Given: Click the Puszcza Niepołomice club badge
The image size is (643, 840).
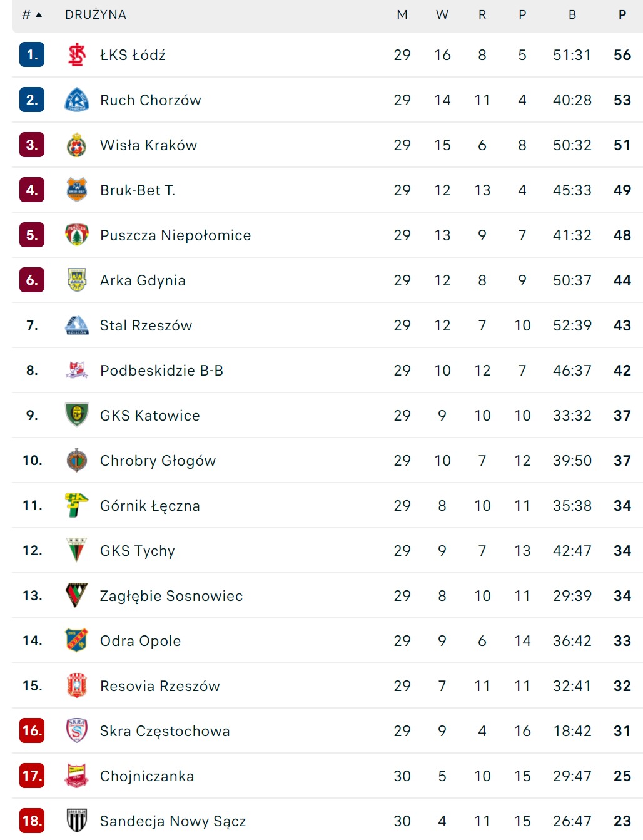Looking at the screenshot, I should pyautogui.click(x=77, y=235).
